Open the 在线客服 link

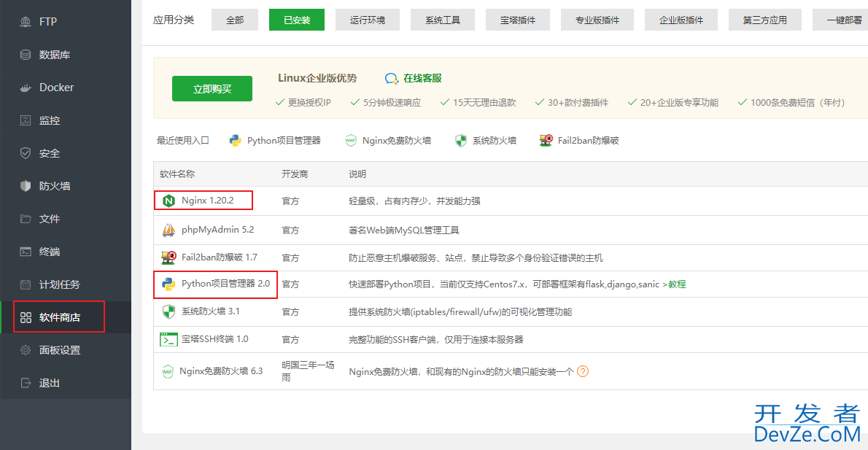click(422, 79)
